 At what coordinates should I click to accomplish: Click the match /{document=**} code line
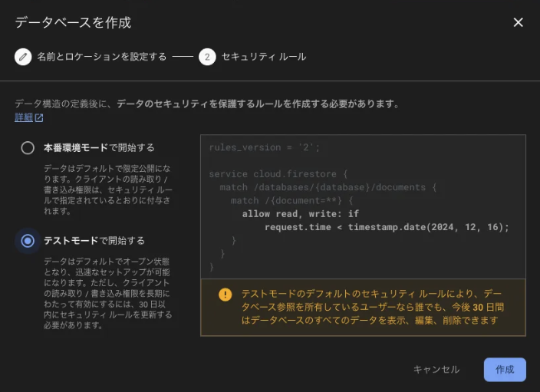click(x=291, y=200)
